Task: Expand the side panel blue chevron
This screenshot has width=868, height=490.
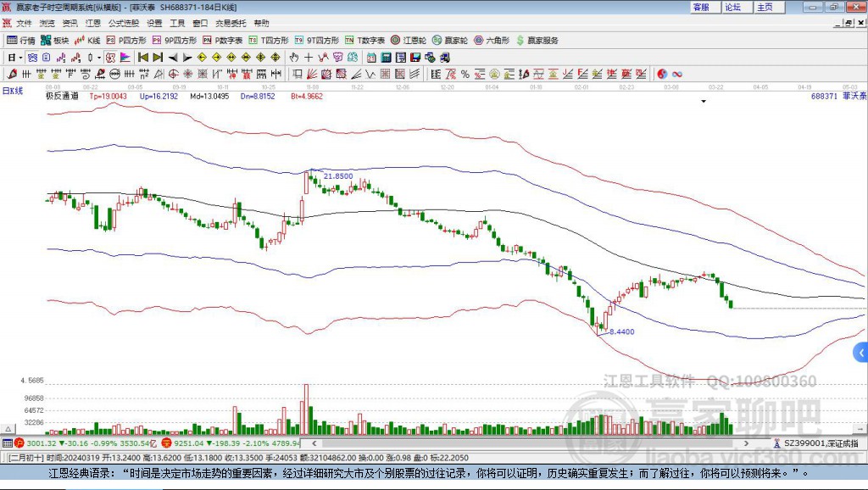Action: click(x=861, y=353)
